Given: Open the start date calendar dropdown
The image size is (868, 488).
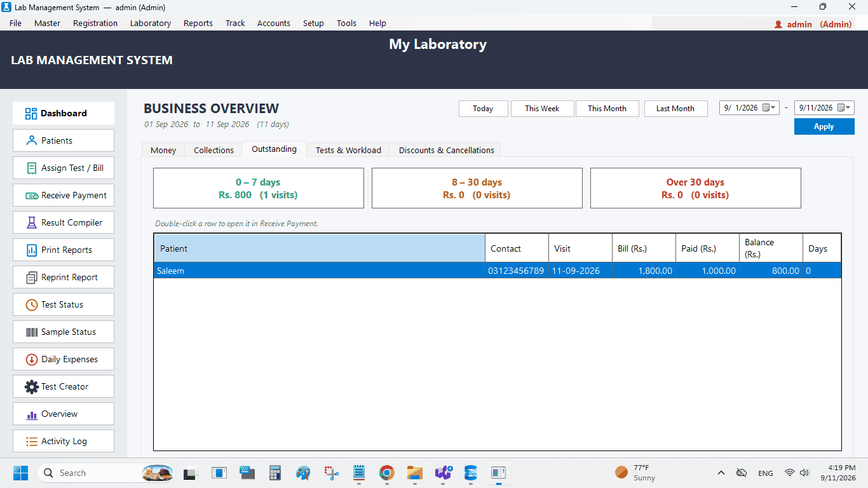Looking at the screenshot, I should point(770,108).
